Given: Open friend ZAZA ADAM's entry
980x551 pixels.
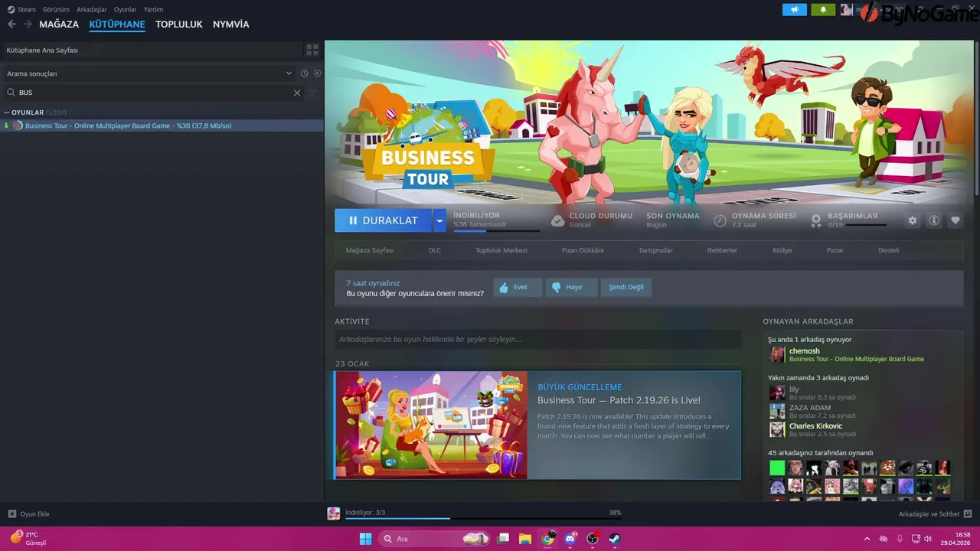Looking at the screenshot, I should point(809,408).
